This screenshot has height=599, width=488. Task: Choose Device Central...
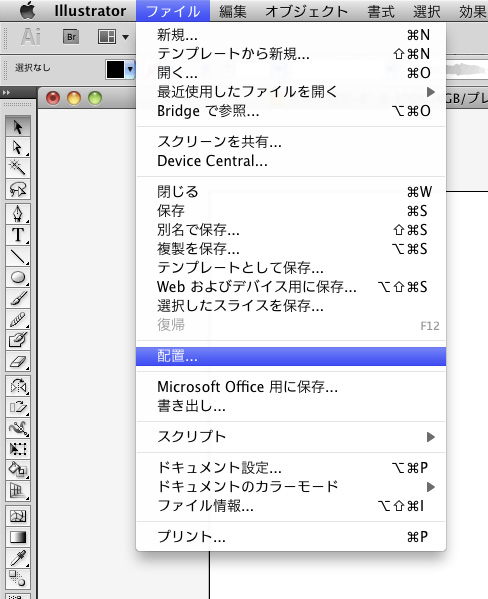[290, 161]
